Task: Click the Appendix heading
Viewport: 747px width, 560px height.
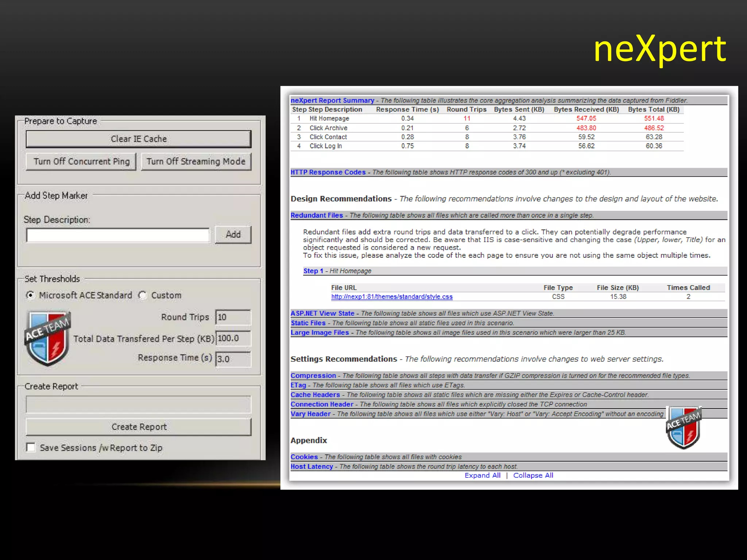Action: 309,440
